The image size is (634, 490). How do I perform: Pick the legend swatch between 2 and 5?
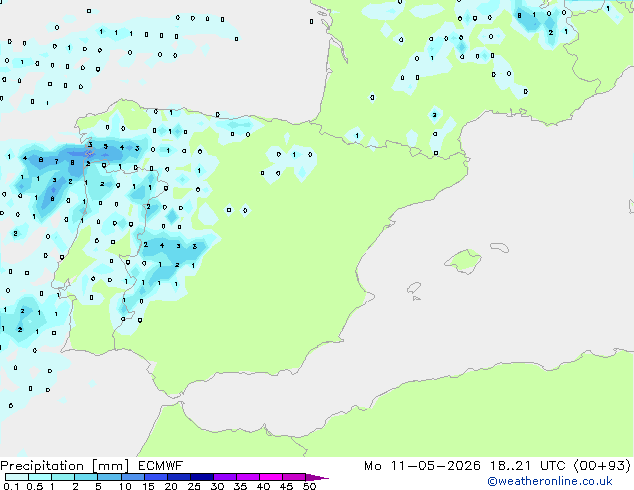[x=86, y=477]
